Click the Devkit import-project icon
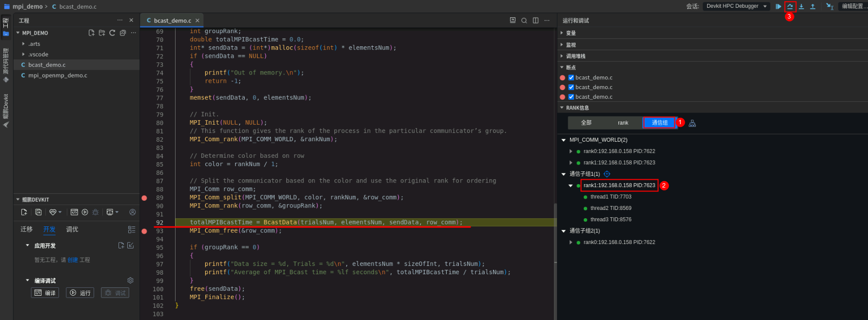Screen dimensions: 868x320 38,212
